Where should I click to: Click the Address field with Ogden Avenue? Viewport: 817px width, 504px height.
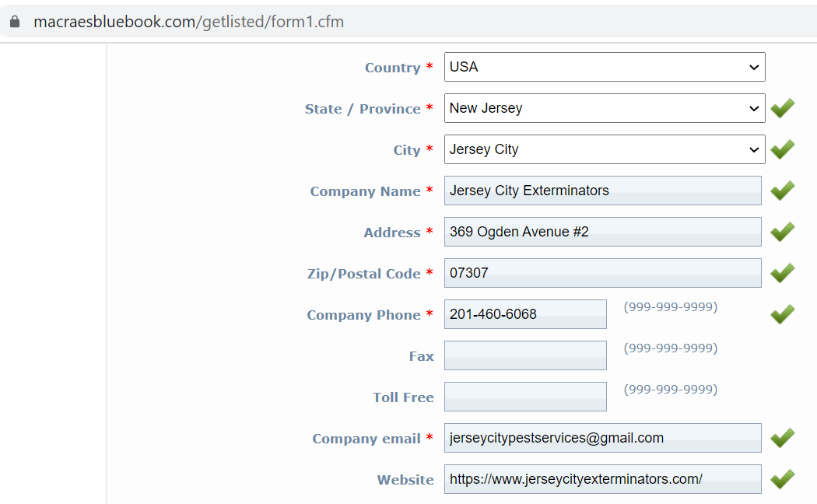(x=603, y=232)
